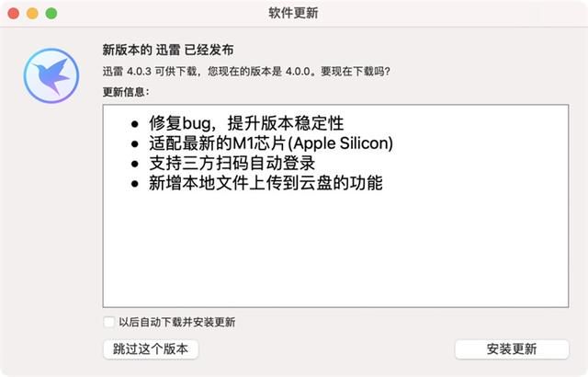The image size is (588, 377).
Task: Click the 更新信息 label
Action: pos(126,92)
